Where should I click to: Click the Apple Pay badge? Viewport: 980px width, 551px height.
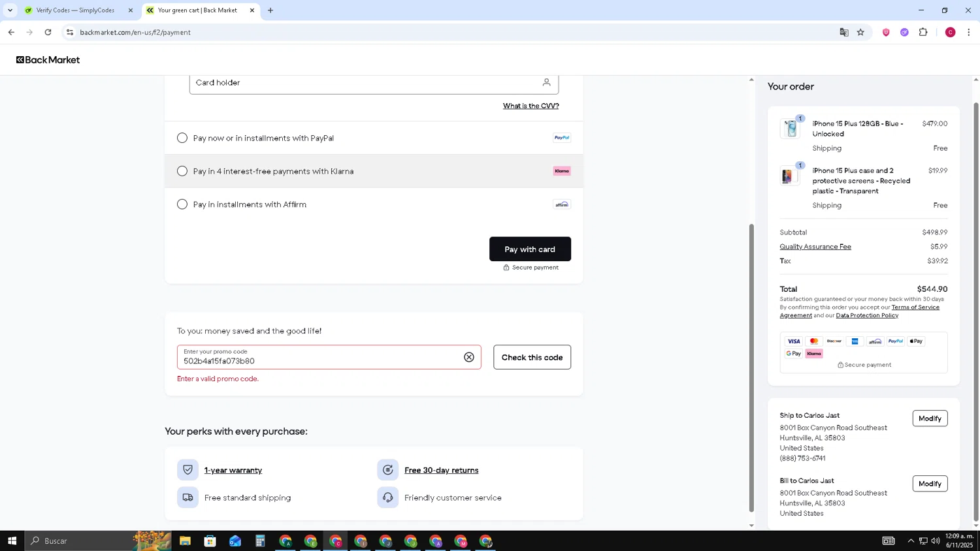(916, 341)
